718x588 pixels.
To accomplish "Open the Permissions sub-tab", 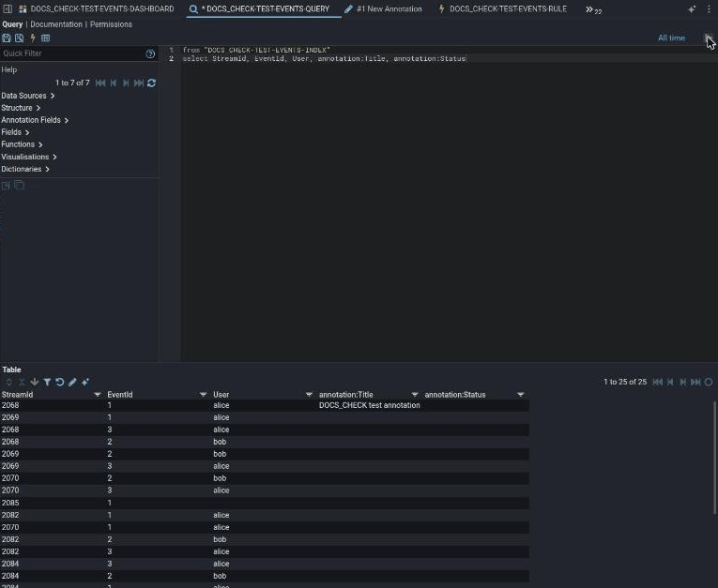I will click(111, 24).
